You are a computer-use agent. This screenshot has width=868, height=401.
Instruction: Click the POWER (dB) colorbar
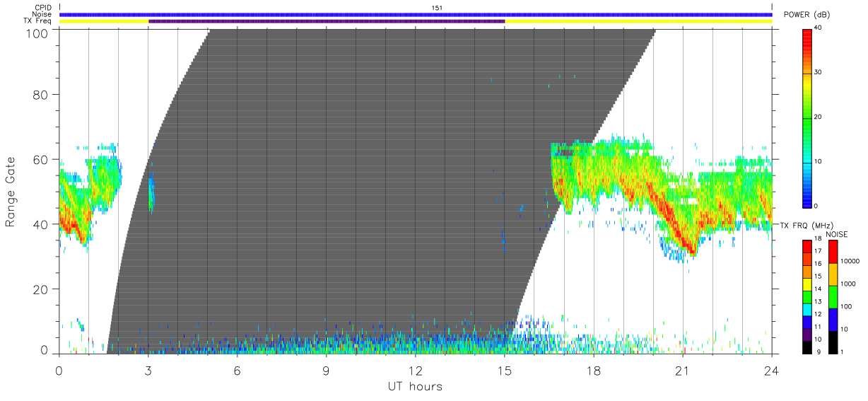tap(807, 117)
